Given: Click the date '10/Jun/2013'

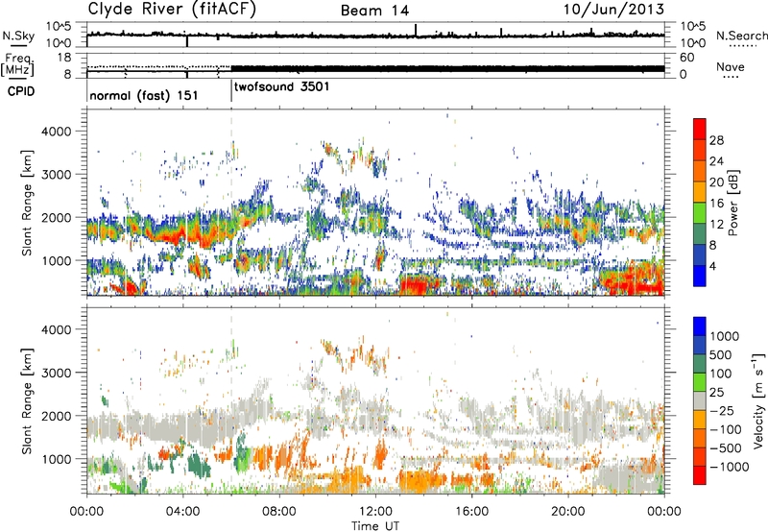Looking at the screenshot, I should tap(613, 9).
